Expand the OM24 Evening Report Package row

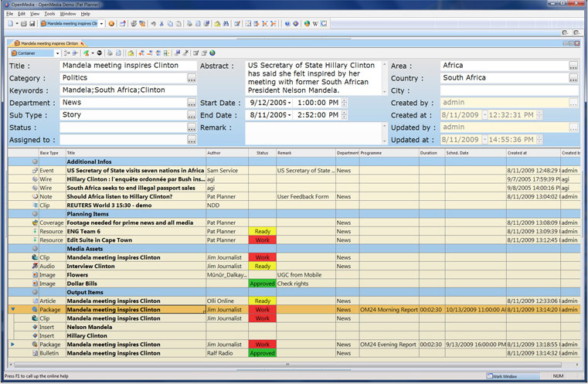[x=12, y=345]
